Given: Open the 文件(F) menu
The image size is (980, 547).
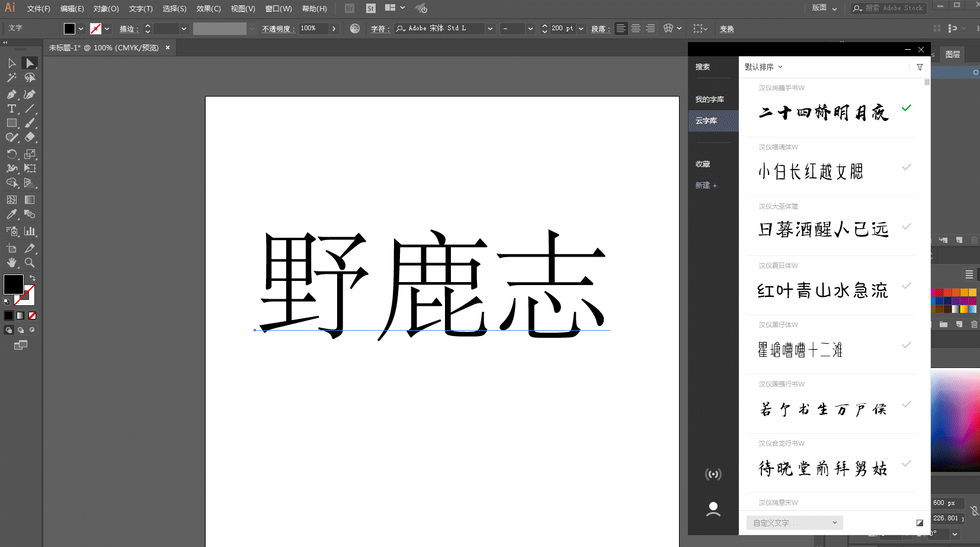Looking at the screenshot, I should (39, 8).
